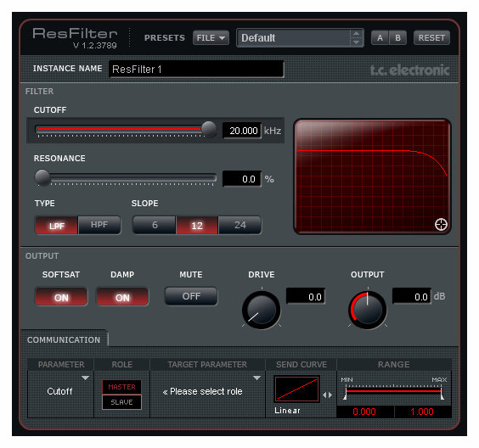
Task: Click the cutoff value 20.000 field
Action: tap(242, 131)
